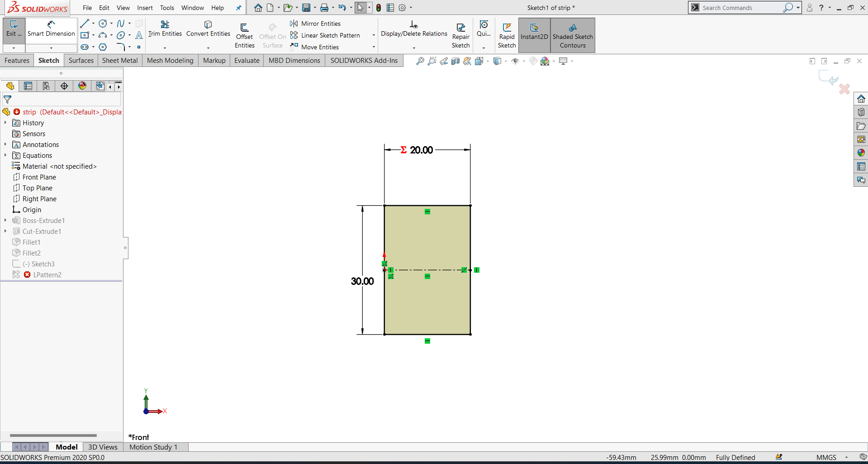Screen dimensions: 868x464
Task: Click the Appearances icon in task pane
Action: [x=861, y=153]
